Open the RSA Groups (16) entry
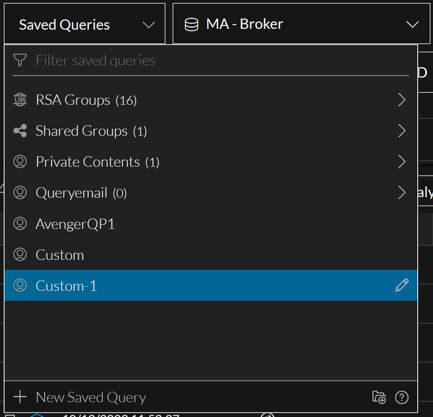Image resolution: width=433 pixels, height=417 pixels. click(x=211, y=100)
